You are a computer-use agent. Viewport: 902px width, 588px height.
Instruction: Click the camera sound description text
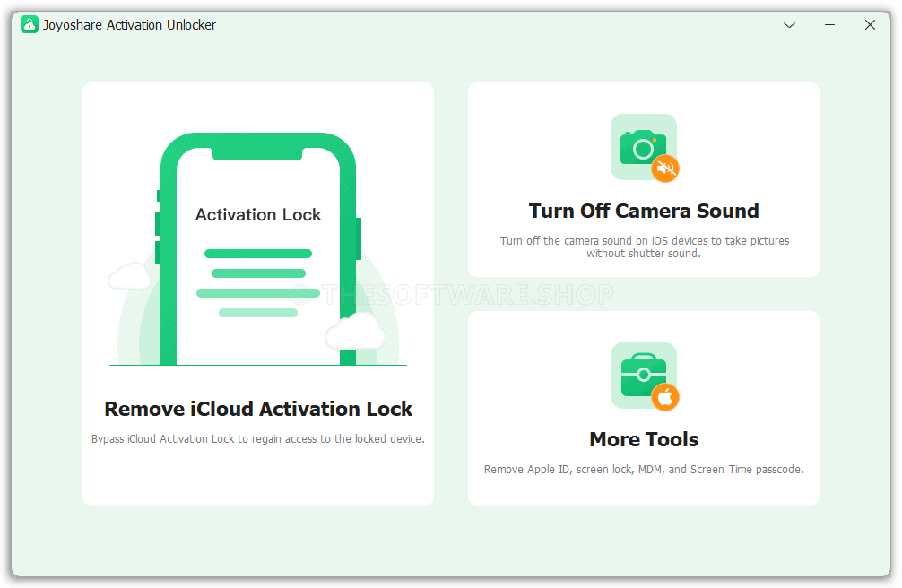(644, 246)
